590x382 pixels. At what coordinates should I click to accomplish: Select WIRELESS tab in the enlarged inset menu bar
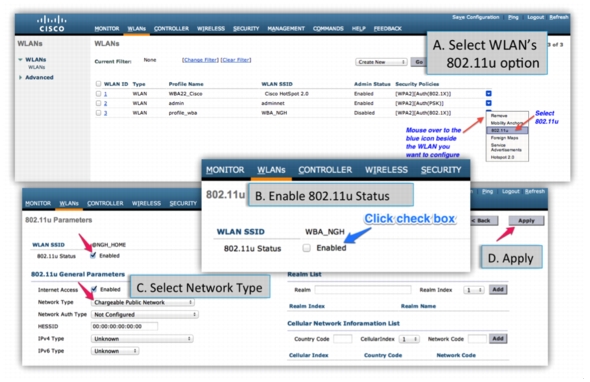pyautogui.click(x=386, y=170)
